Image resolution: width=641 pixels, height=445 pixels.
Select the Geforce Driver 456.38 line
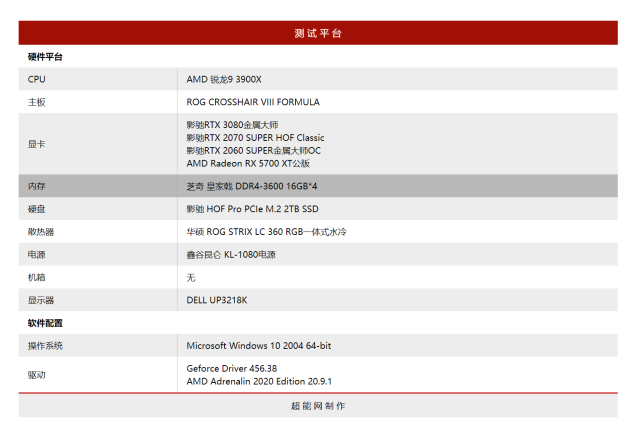pos(232,369)
